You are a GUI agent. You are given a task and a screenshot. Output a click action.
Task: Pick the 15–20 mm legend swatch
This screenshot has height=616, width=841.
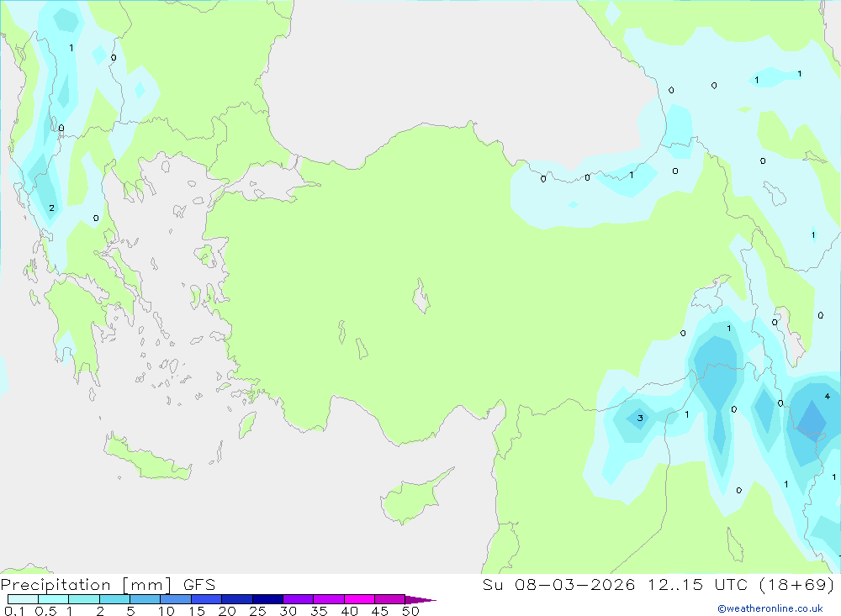pyautogui.click(x=206, y=599)
